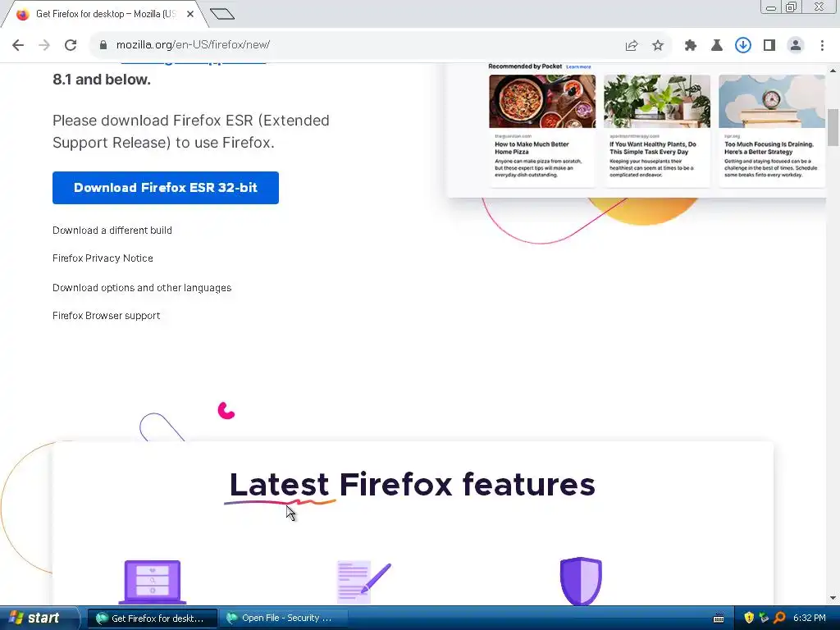Open the Firefox Privacy Notice link
The width and height of the screenshot is (840, 630).
tap(103, 258)
